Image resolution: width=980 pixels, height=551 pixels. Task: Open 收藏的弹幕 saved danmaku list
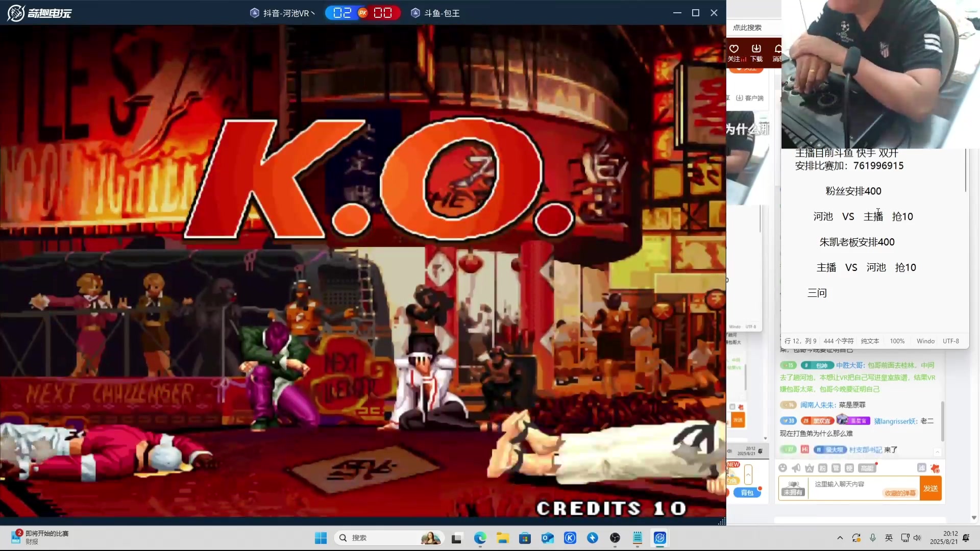900,493
